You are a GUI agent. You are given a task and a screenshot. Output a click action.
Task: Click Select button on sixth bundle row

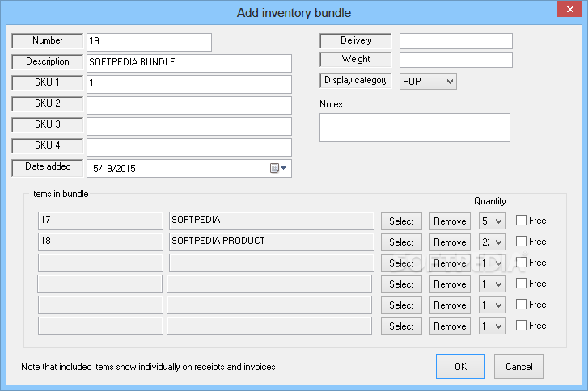401,326
